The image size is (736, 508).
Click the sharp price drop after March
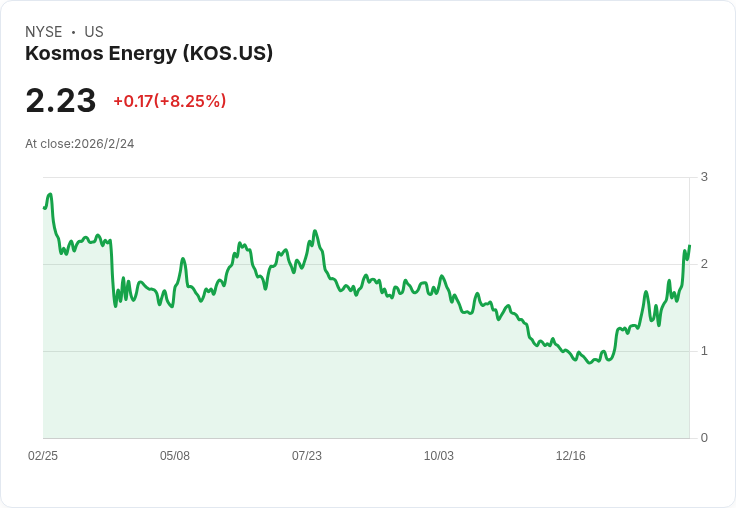tap(113, 272)
